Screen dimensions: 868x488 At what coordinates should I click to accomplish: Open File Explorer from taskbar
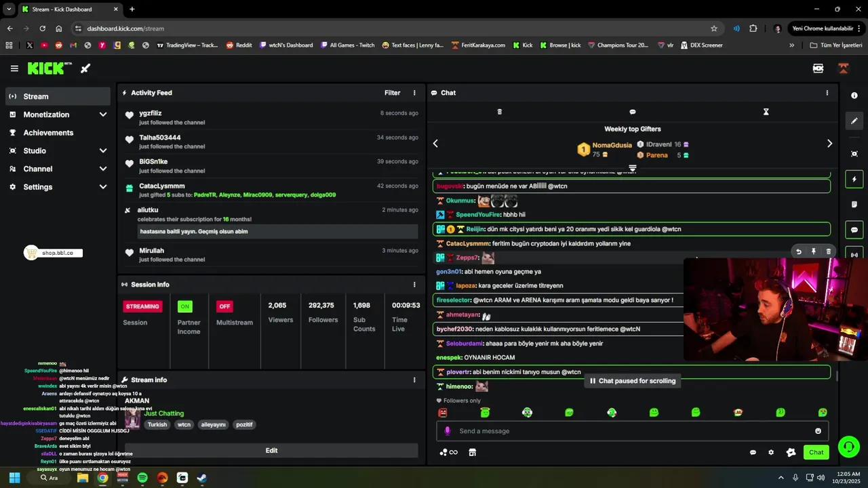pos(83,478)
